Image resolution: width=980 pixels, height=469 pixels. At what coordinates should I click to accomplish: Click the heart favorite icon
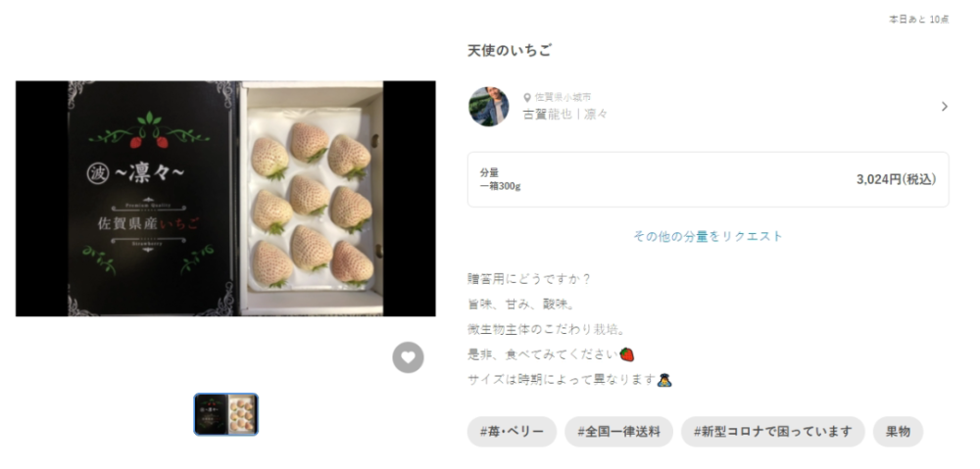(x=408, y=357)
